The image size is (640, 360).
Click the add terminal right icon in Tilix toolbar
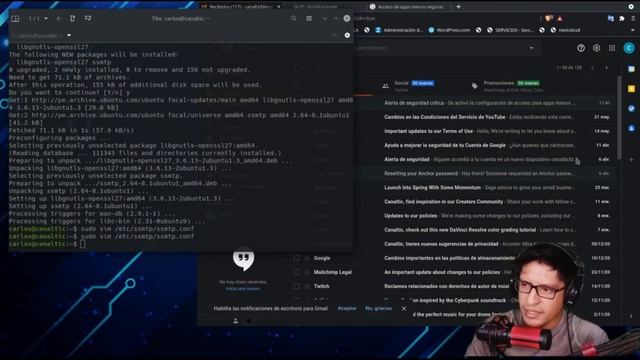pyautogui.click(x=72, y=19)
